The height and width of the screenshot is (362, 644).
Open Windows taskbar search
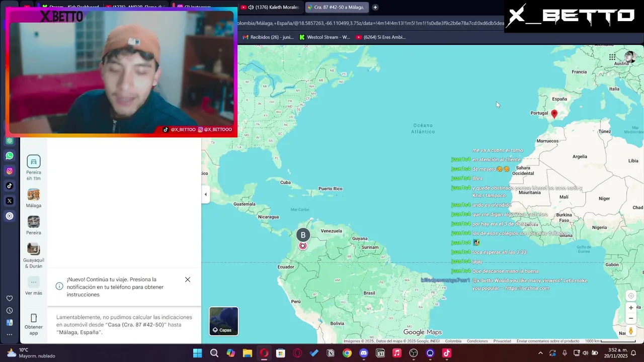(x=214, y=353)
